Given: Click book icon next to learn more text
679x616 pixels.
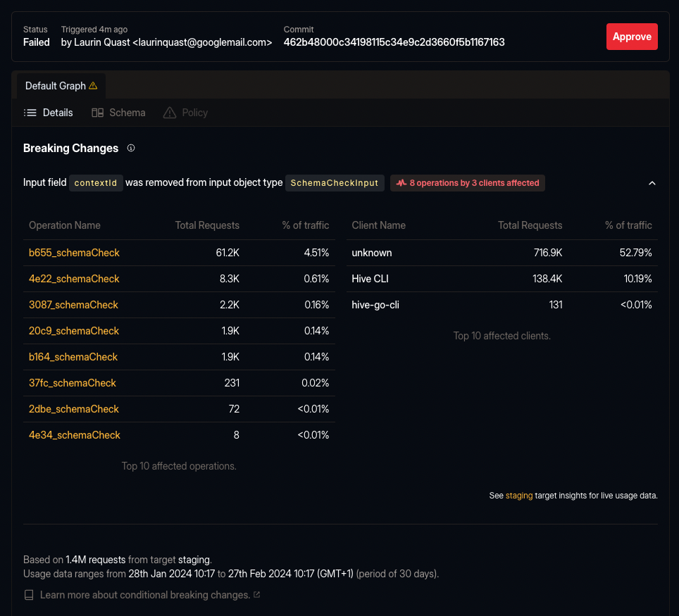Looking at the screenshot, I should pos(29,595).
